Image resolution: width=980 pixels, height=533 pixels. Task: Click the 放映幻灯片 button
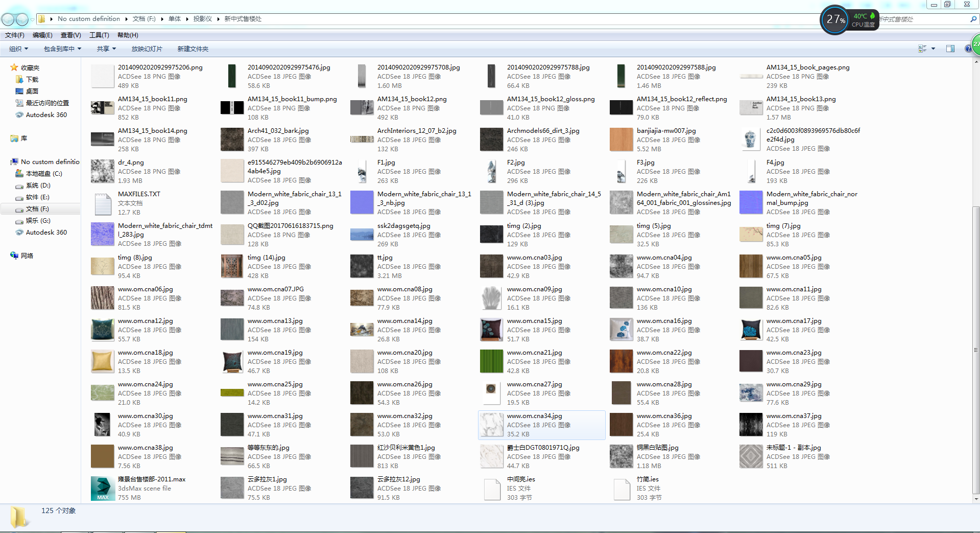pyautogui.click(x=147, y=49)
